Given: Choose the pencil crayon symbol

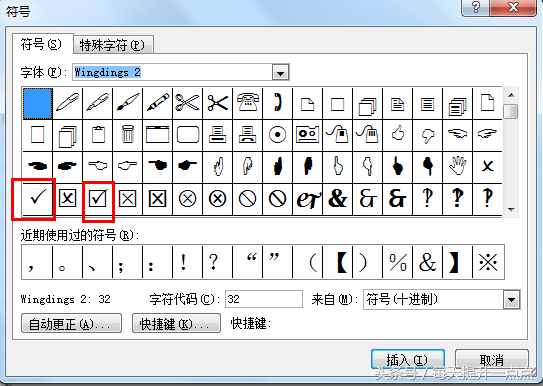Looking at the screenshot, I should pos(157,103).
